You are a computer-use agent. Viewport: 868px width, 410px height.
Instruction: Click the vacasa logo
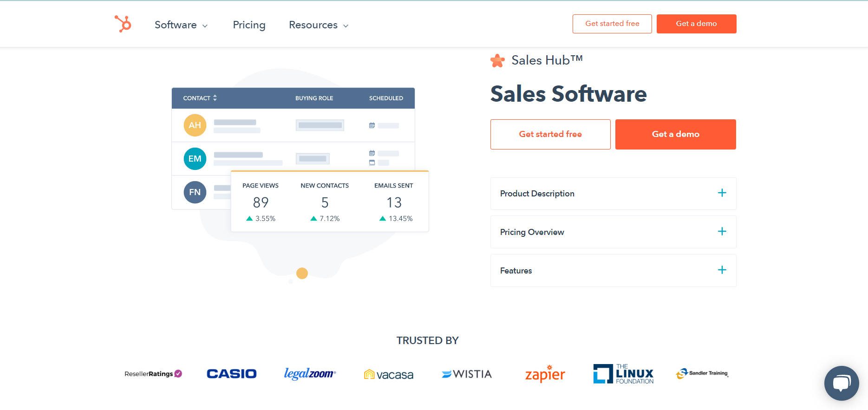coord(388,374)
